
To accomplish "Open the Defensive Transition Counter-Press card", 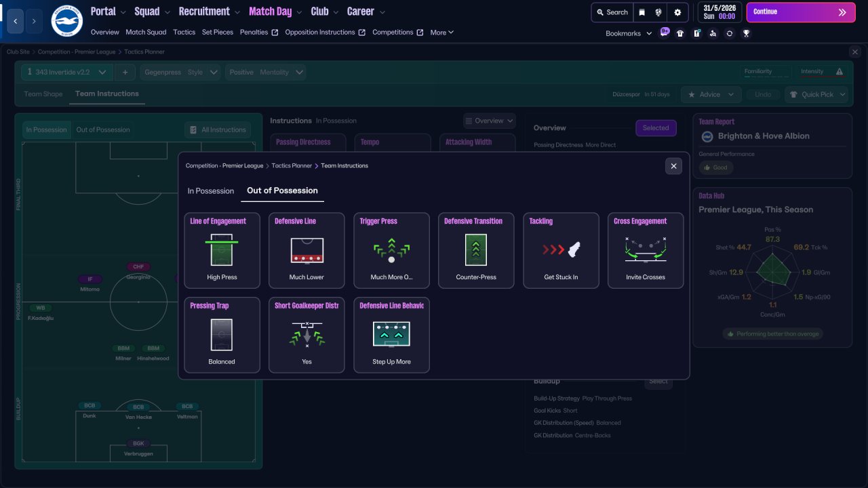I will point(476,251).
